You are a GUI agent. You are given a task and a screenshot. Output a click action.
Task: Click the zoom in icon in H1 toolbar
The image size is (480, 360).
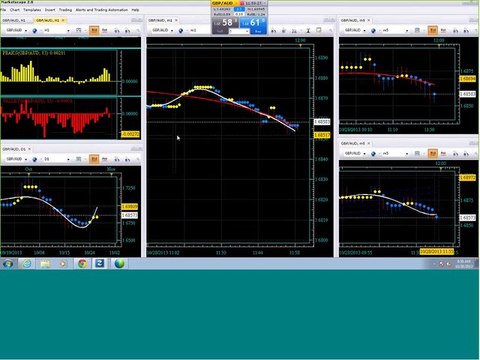[x=117, y=30]
